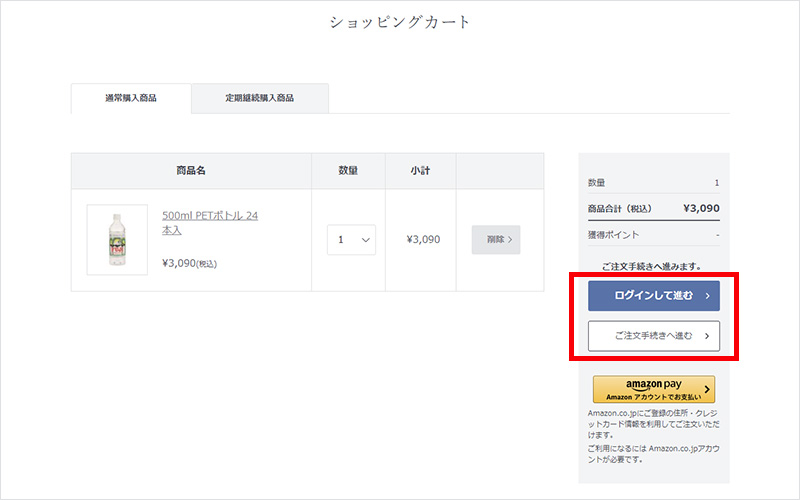The image size is (800, 500).
Task: Click the 商品名 column header
Action: coord(190,171)
